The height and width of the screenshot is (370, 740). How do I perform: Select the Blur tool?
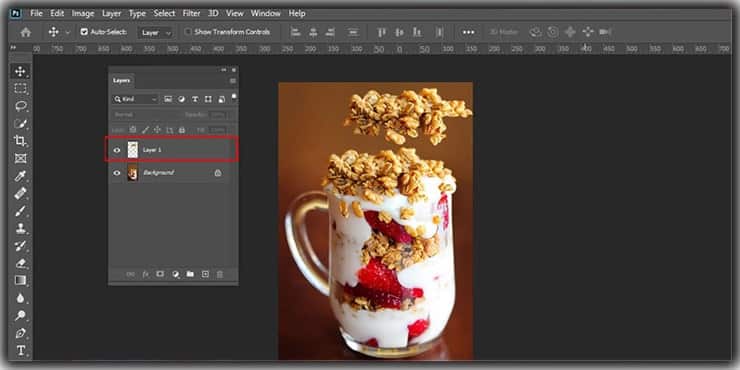click(20, 298)
